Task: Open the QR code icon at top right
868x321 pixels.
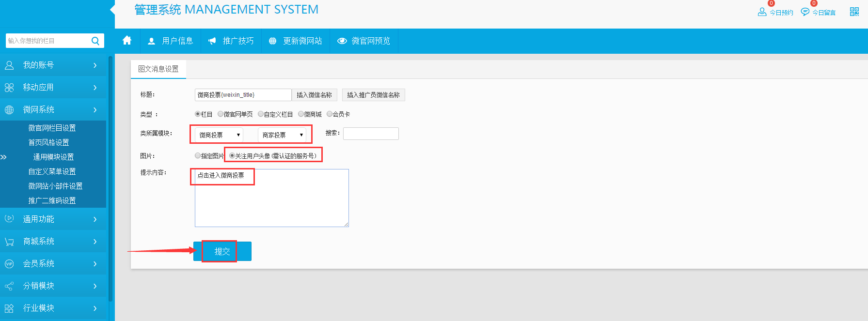Action: [854, 12]
